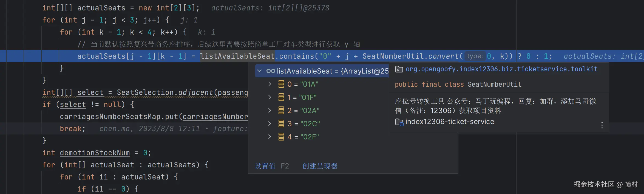Viewport: 644px width, 194px height.
Task: Click the 设置值 link
Action: (x=265, y=166)
